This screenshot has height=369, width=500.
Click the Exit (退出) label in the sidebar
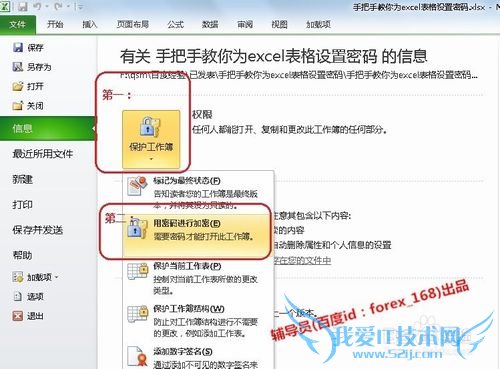coord(35,316)
